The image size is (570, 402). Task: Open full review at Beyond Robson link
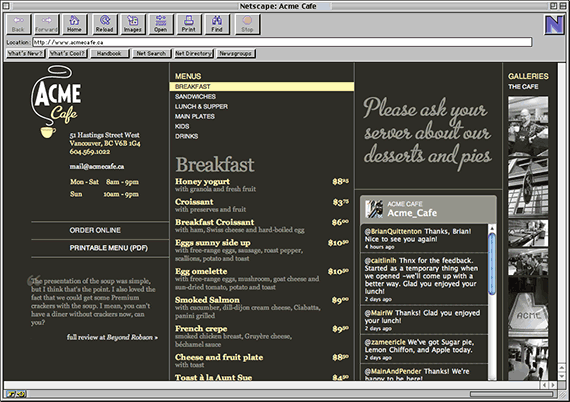click(x=112, y=337)
